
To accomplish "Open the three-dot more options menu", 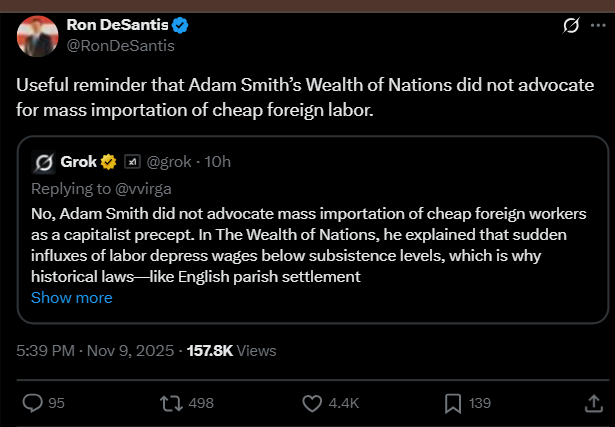I will [599, 25].
